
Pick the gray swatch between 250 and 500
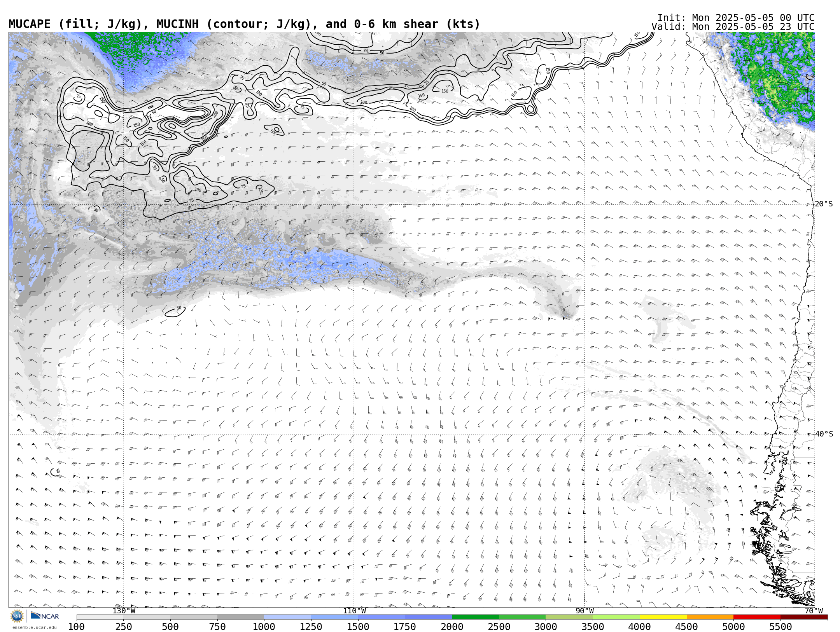[147, 617]
